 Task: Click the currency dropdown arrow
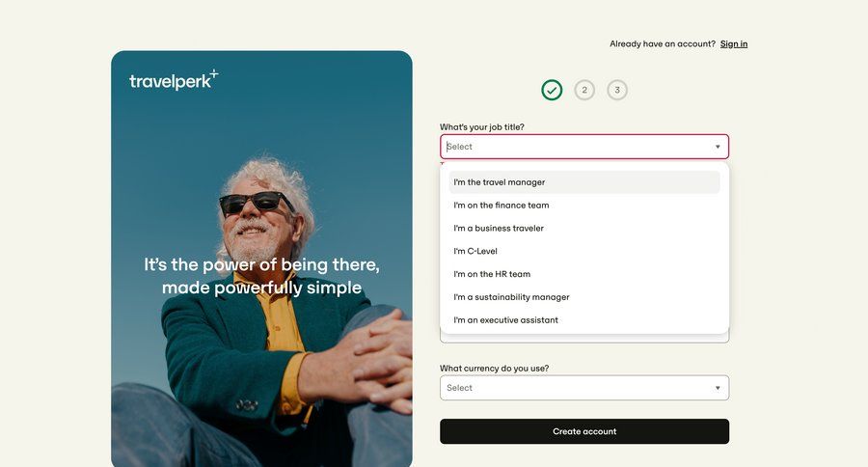(x=718, y=388)
